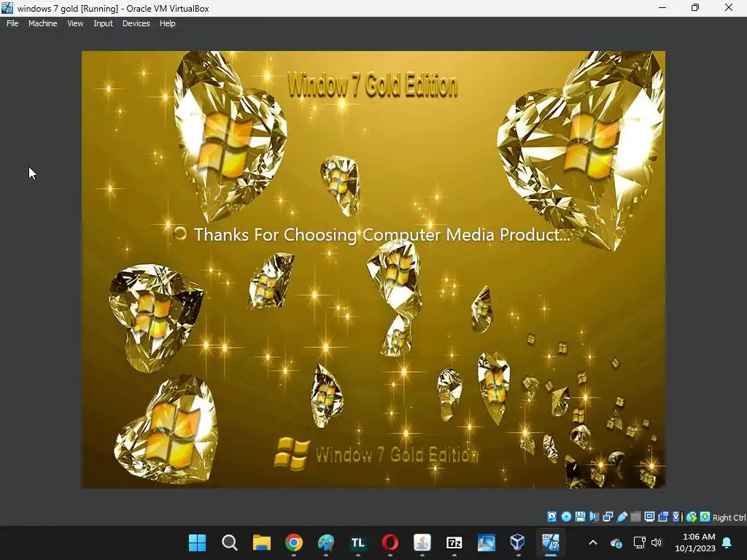Click the CPU virtualization V indicator
747x560 pixels.
[x=677, y=517]
